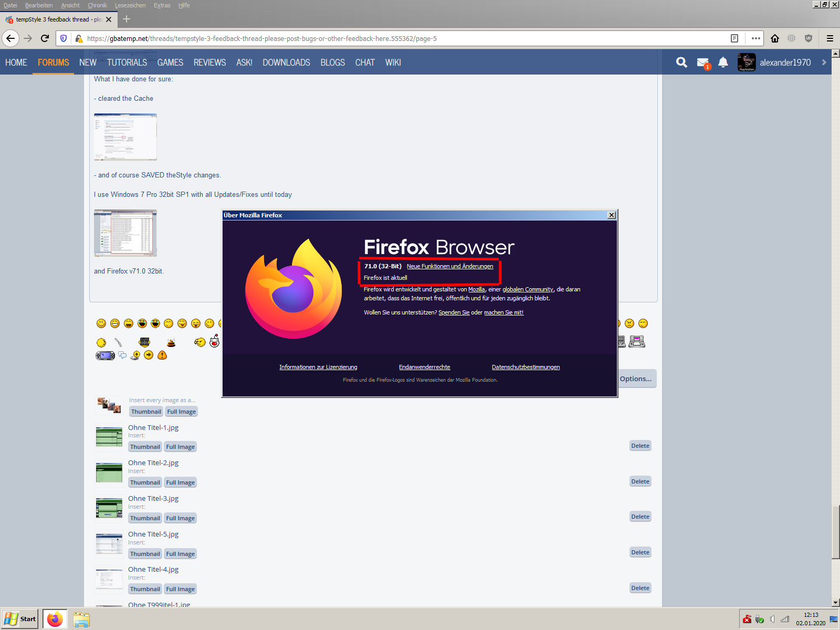Screen dimensions: 840x630
Task: Open the alexander1970 user avatar
Action: pyautogui.click(x=747, y=62)
